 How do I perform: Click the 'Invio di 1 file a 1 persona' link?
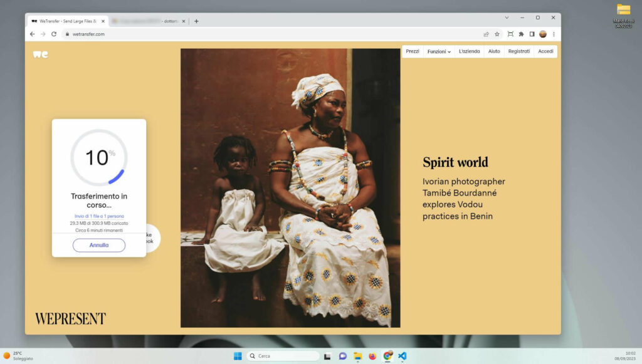point(99,216)
